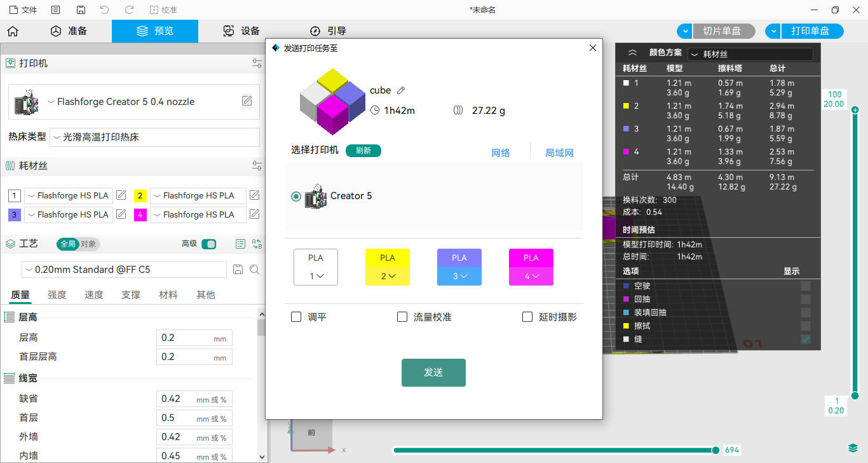Toggle display of 空驶 travel moves

pyautogui.click(x=806, y=286)
